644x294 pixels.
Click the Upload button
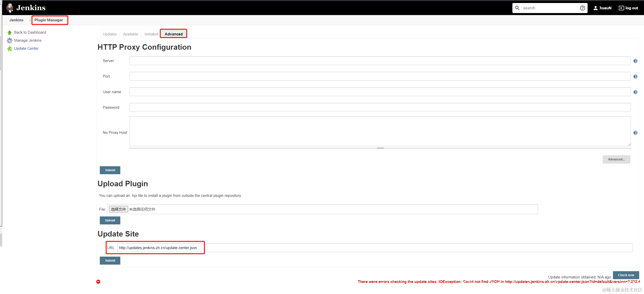point(110,220)
